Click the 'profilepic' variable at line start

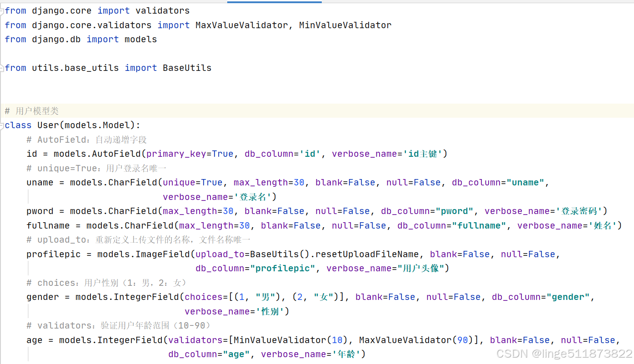pyautogui.click(x=54, y=254)
